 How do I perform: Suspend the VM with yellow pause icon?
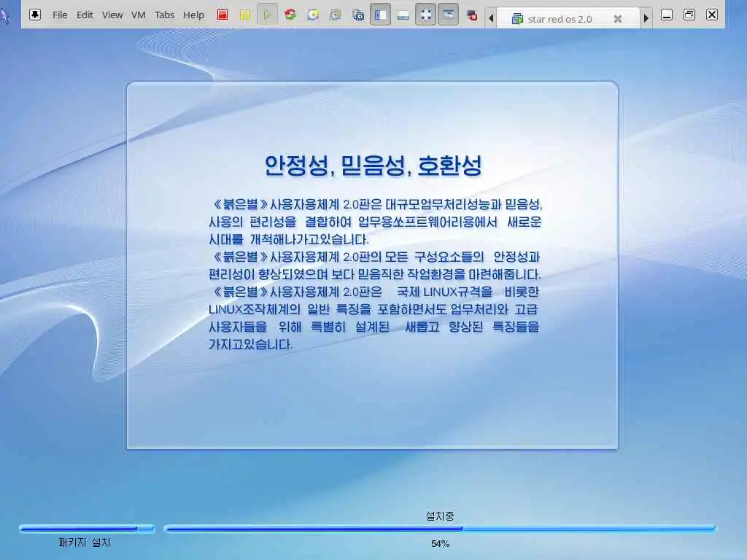tap(245, 15)
